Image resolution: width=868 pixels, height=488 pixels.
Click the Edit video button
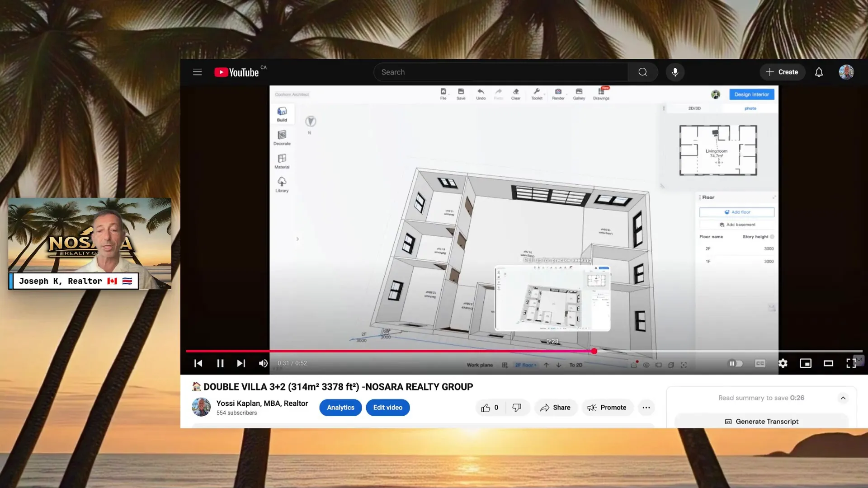(387, 408)
